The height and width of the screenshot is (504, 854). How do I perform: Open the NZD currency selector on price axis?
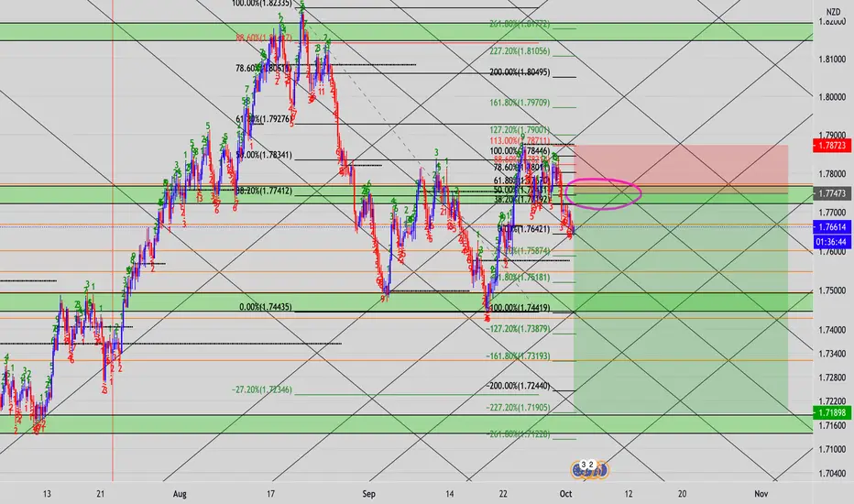[833, 11]
